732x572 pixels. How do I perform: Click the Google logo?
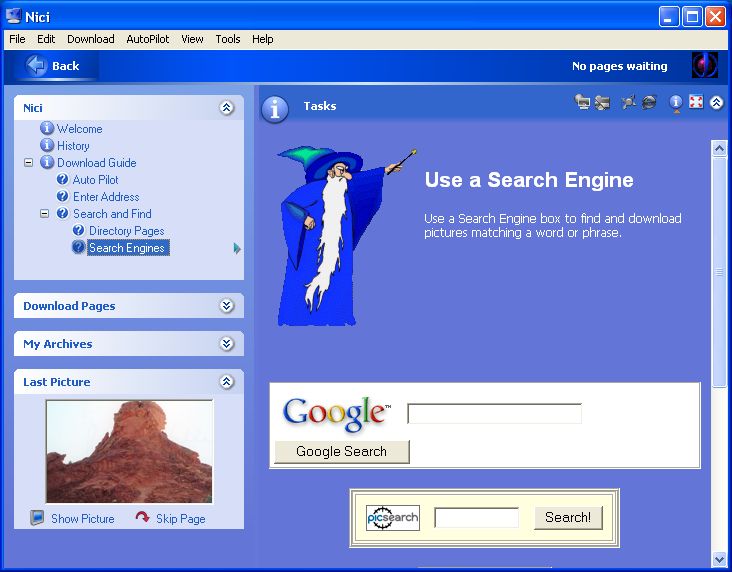[x=336, y=413]
